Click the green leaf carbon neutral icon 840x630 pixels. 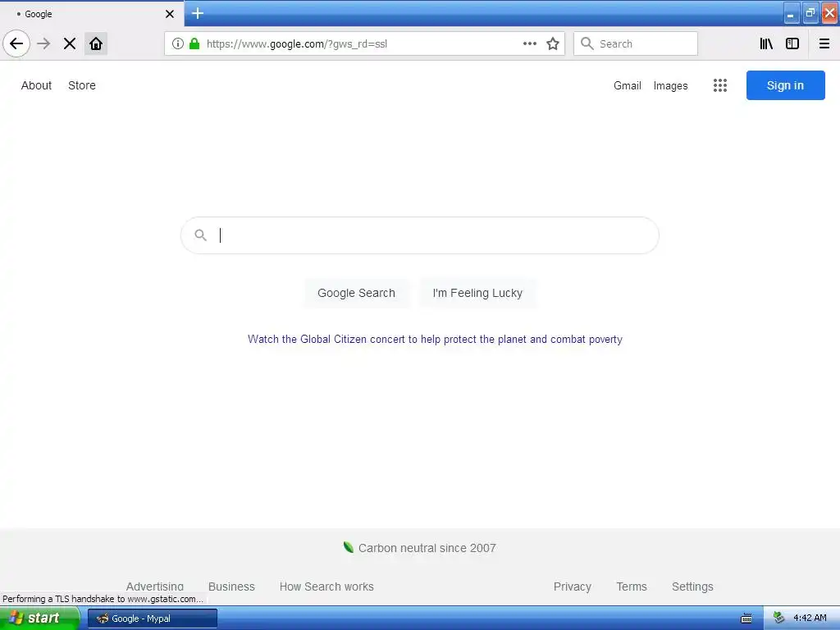click(x=348, y=547)
